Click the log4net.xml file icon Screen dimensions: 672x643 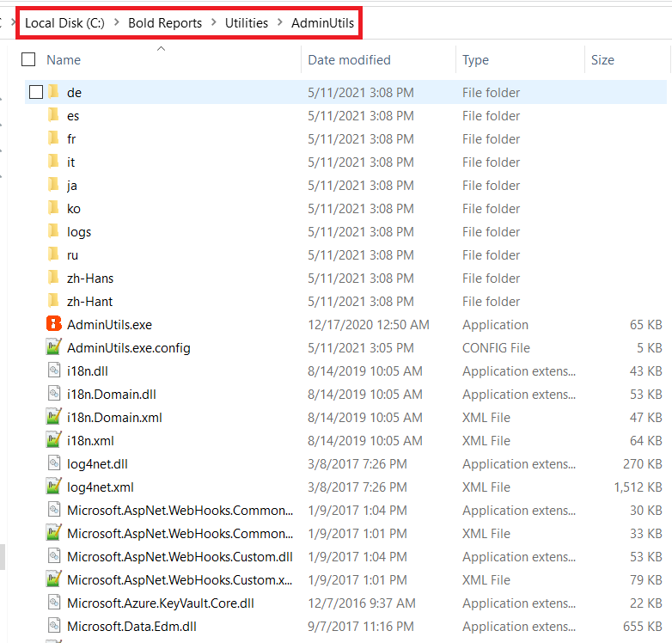(x=54, y=486)
